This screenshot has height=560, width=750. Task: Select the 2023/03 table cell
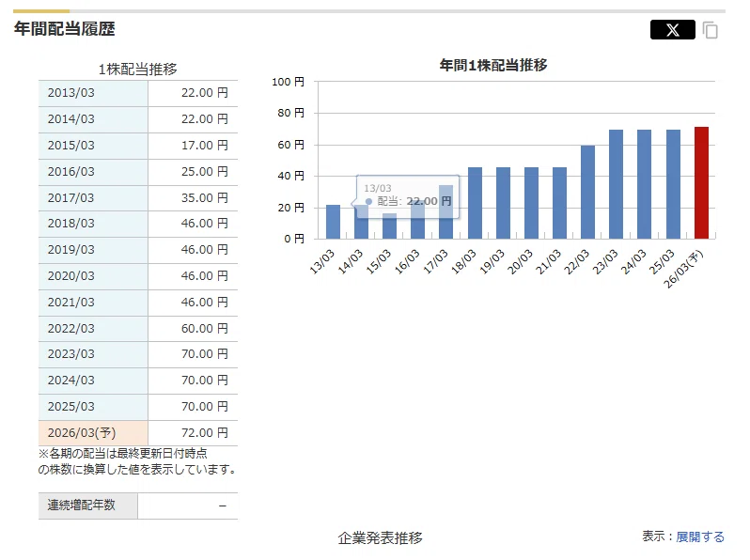coord(93,354)
